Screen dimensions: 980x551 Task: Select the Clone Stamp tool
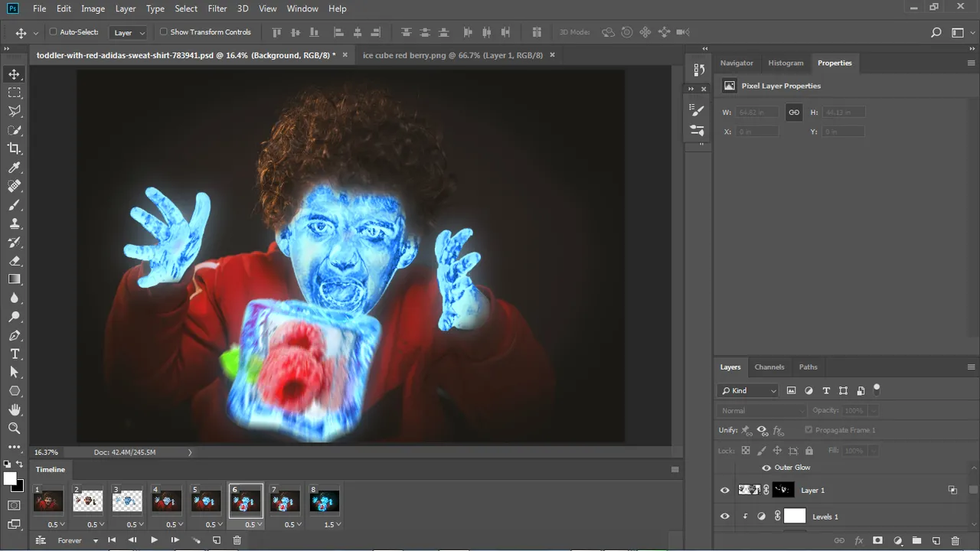pyautogui.click(x=15, y=223)
